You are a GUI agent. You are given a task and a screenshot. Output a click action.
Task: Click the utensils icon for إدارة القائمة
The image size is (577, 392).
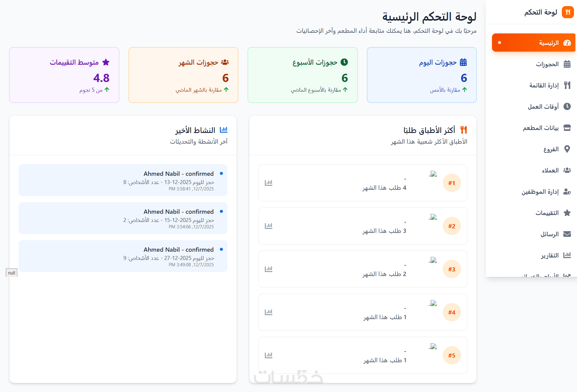click(x=567, y=85)
